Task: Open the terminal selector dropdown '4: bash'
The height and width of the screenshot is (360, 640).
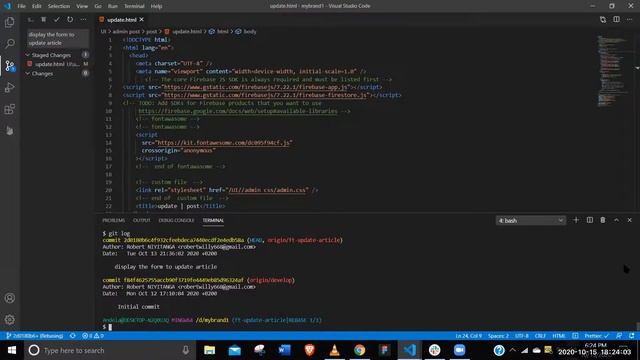Action: (531, 220)
